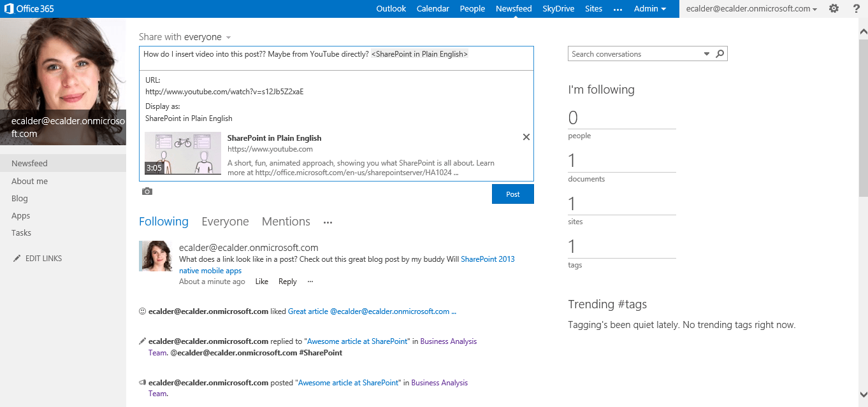Click the scrollbar up arrow

point(864,31)
